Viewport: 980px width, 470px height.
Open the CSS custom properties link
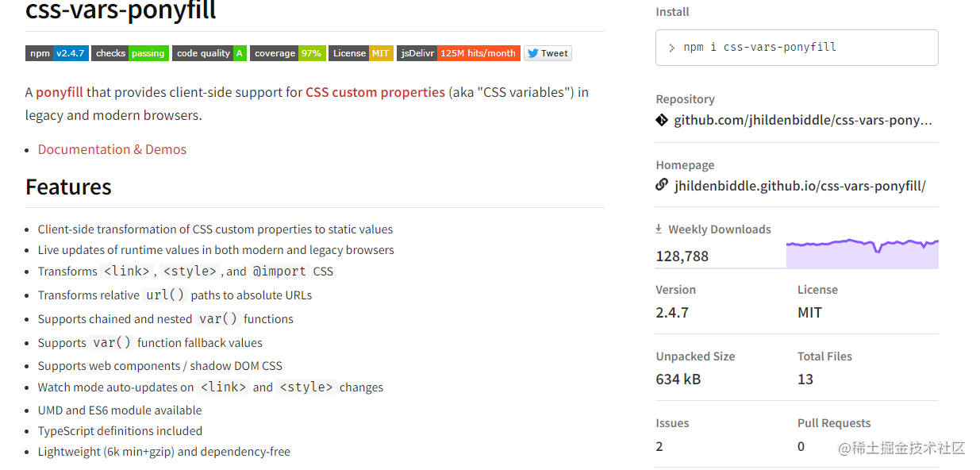(x=375, y=92)
